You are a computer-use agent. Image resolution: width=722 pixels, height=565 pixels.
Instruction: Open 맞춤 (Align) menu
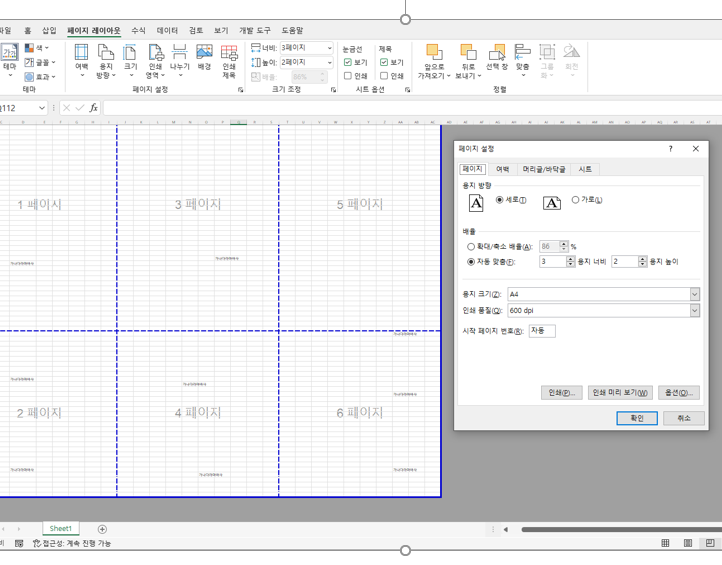pos(523,60)
